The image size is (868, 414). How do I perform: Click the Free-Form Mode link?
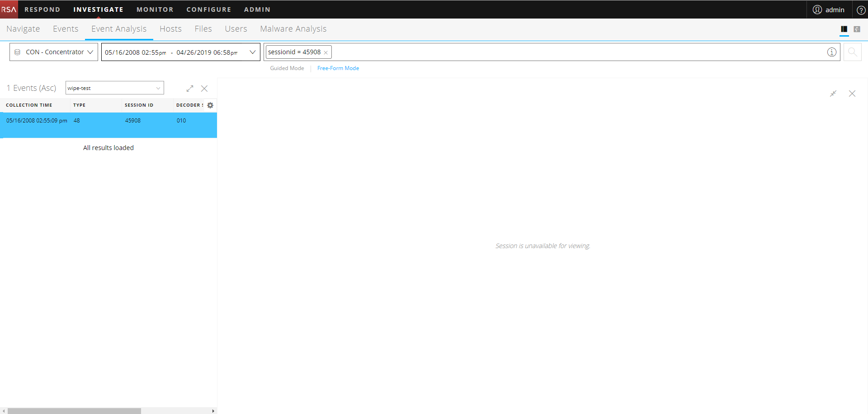(338, 68)
